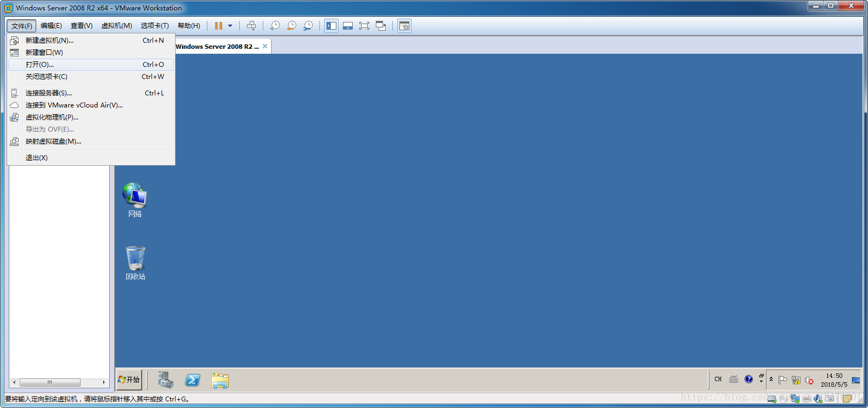Open the Action Center flag icon
The width and height of the screenshot is (868, 408).
(x=783, y=379)
